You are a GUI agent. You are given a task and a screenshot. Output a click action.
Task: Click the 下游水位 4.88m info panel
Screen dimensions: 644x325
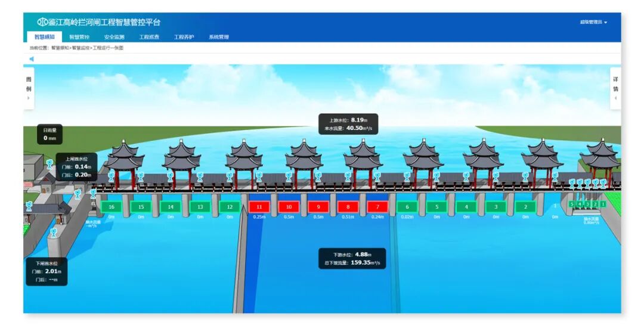[352, 258]
